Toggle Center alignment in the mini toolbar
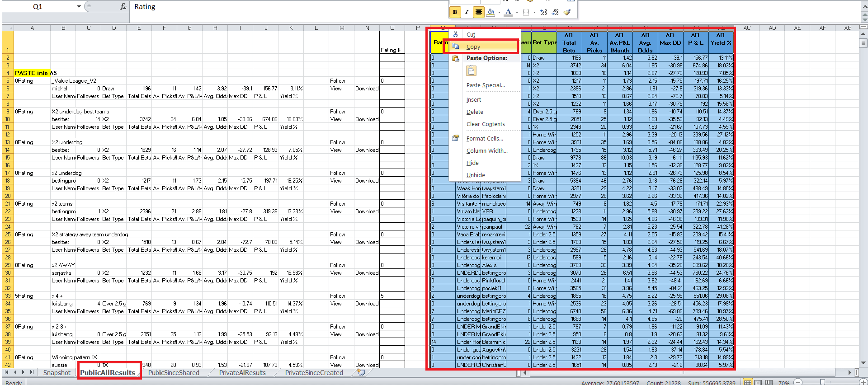868x385 pixels. 478,12
